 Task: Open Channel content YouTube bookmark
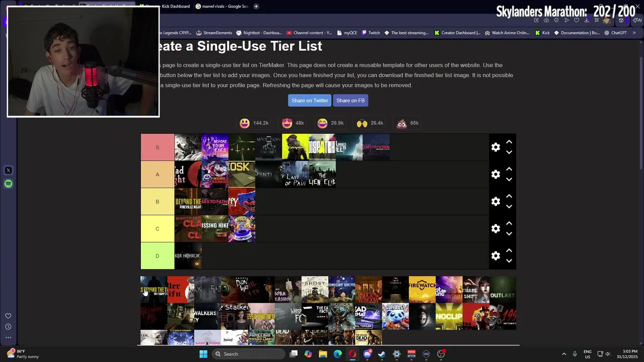pyautogui.click(x=309, y=33)
